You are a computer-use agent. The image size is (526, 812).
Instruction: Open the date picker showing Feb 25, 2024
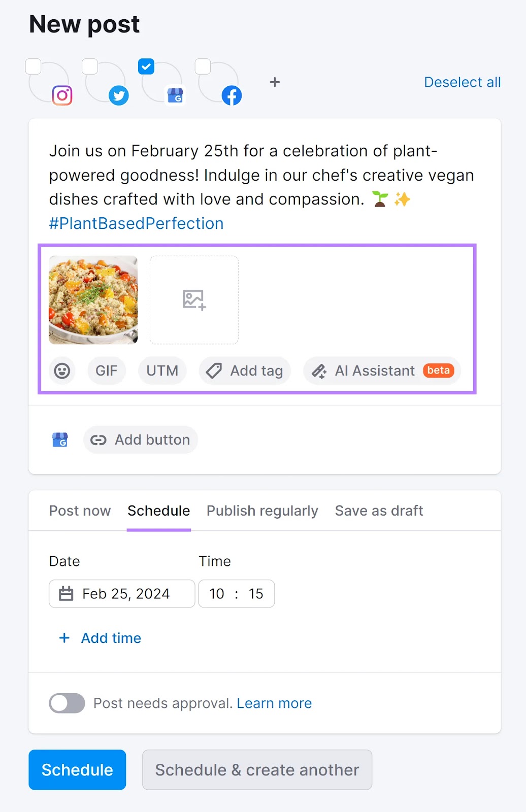[121, 593]
